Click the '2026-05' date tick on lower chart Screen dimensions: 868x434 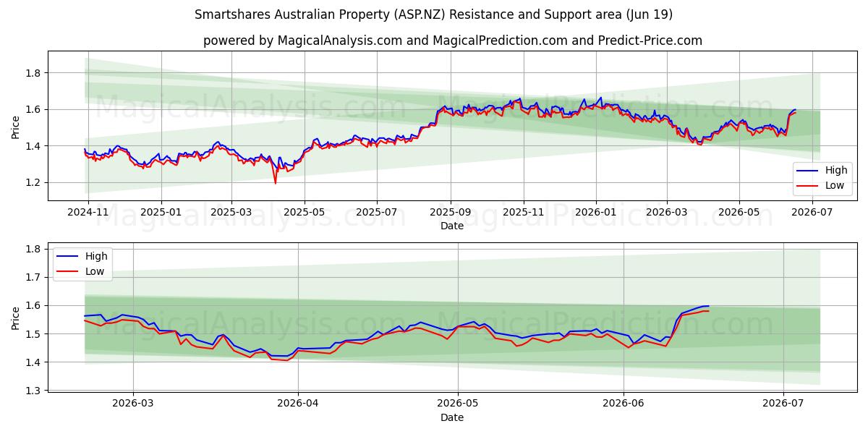coord(458,404)
